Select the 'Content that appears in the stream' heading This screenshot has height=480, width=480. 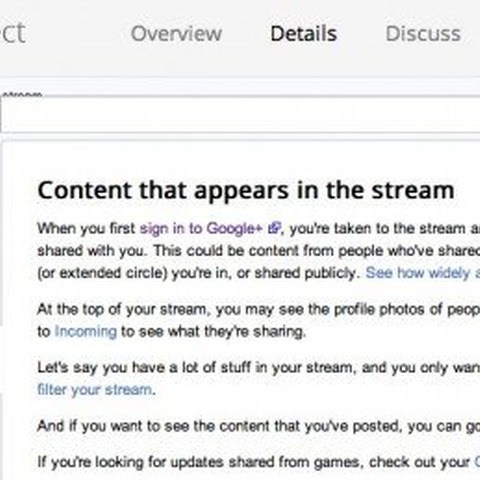pyautogui.click(x=246, y=191)
